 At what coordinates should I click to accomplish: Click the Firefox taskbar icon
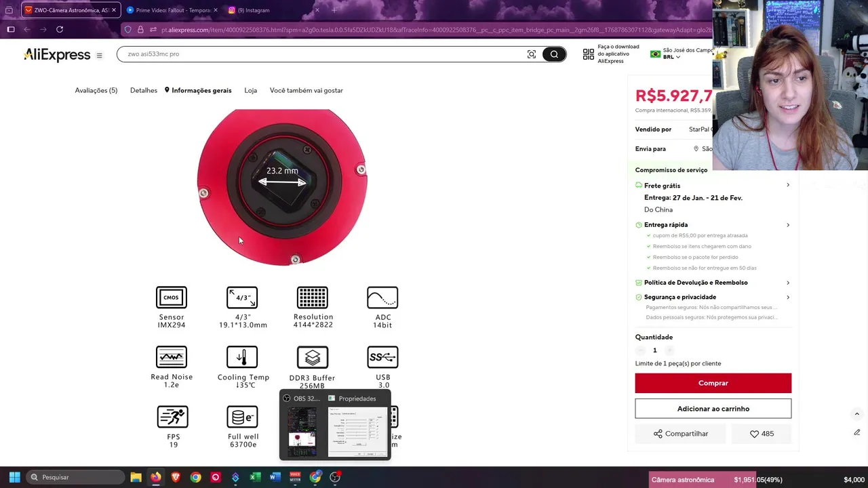click(156, 477)
